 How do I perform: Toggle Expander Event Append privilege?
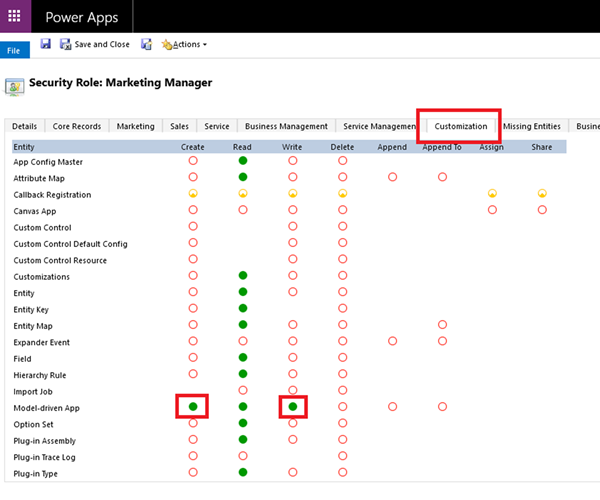pyautogui.click(x=392, y=341)
